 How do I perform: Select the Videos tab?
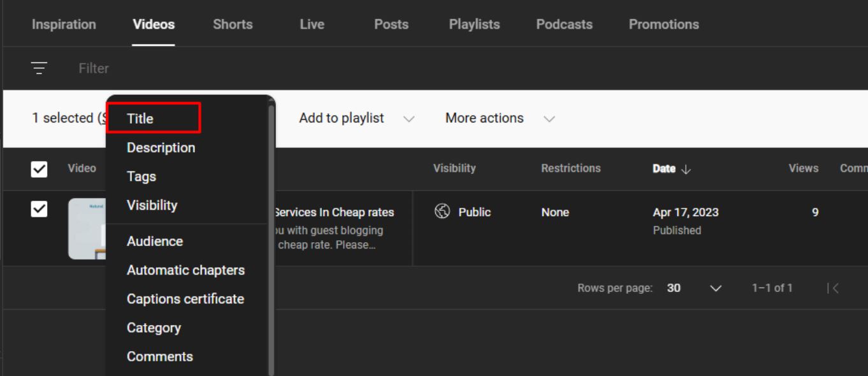[x=154, y=24]
